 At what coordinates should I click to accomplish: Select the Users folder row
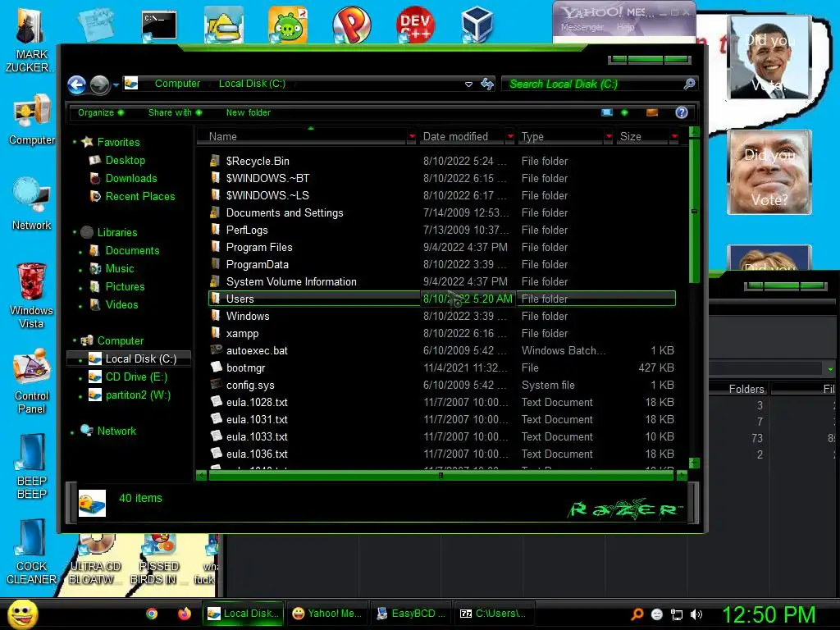(x=442, y=299)
